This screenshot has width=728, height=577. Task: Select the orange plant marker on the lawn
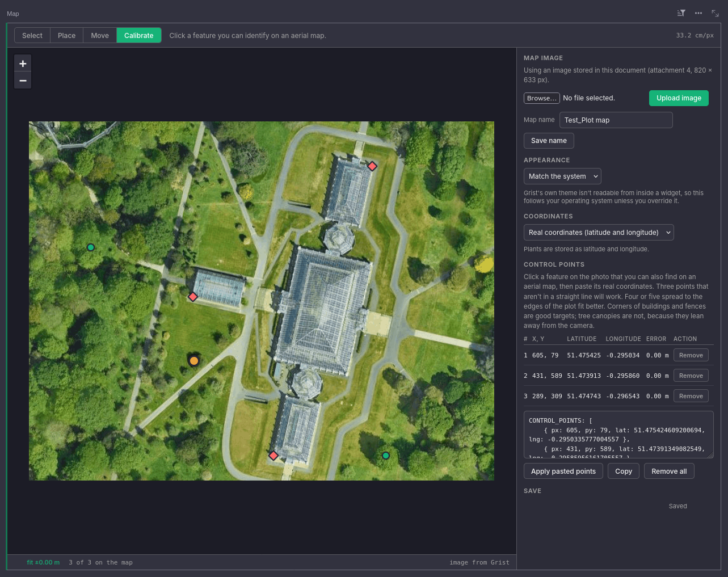coord(194,361)
